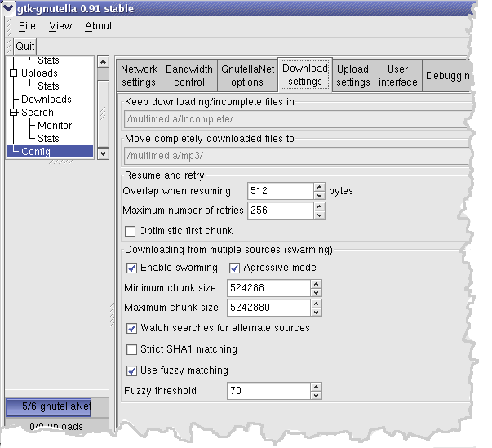Click the Quit button

25,47
